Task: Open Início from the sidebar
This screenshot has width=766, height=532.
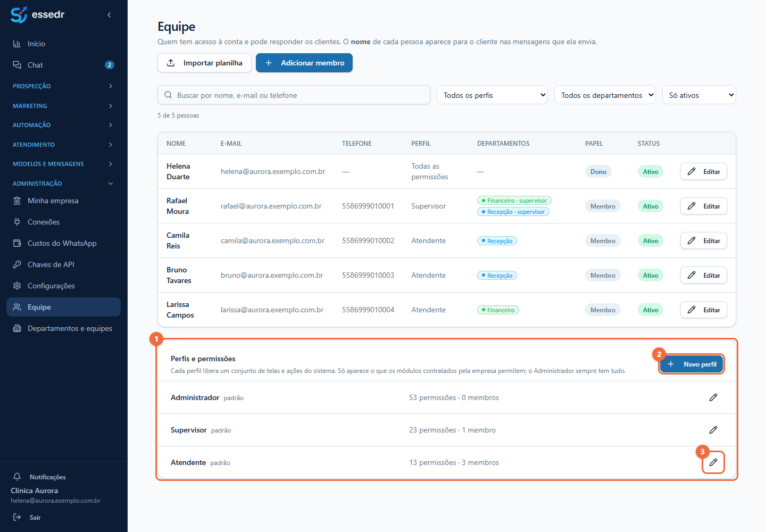Action: coord(64,44)
